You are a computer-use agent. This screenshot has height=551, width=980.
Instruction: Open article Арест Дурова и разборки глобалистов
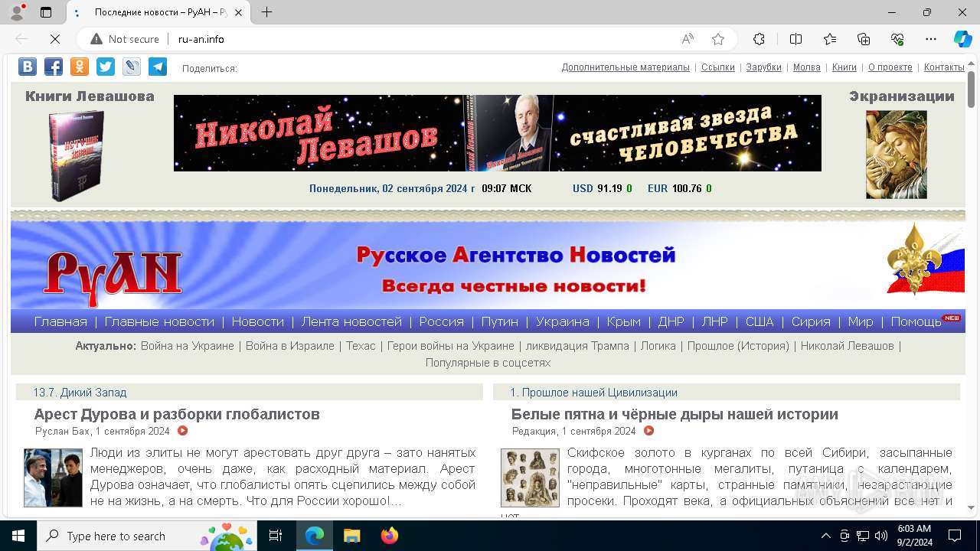pyautogui.click(x=177, y=414)
